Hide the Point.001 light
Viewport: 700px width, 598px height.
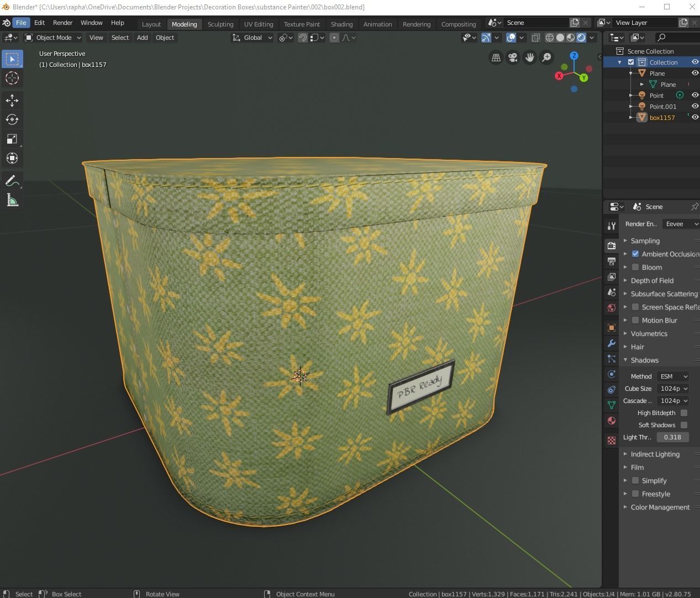pos(695,106)
